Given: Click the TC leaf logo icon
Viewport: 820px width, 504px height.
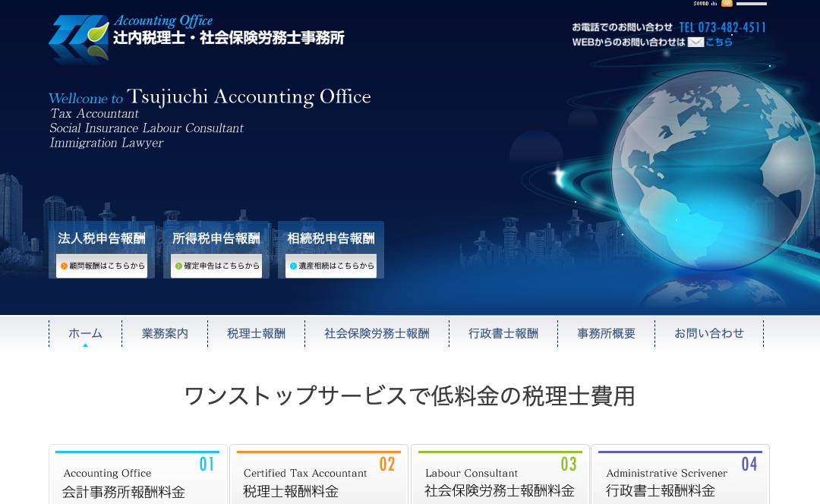Looking at the screenshot, I should (x=79, y=38).
